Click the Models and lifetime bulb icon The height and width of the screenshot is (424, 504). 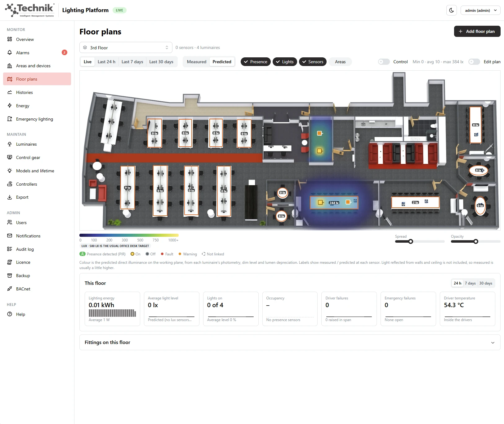coord(10,171)
